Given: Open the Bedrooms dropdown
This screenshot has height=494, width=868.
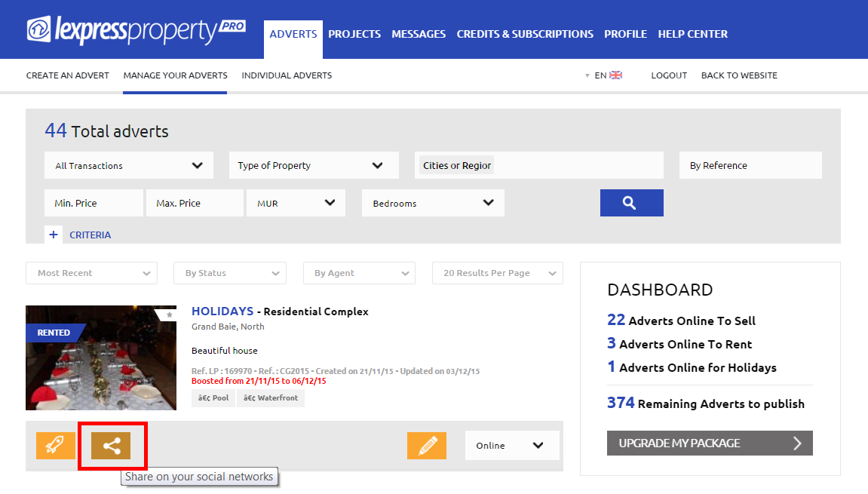Looking at the screenshot, I should point(433,203).
